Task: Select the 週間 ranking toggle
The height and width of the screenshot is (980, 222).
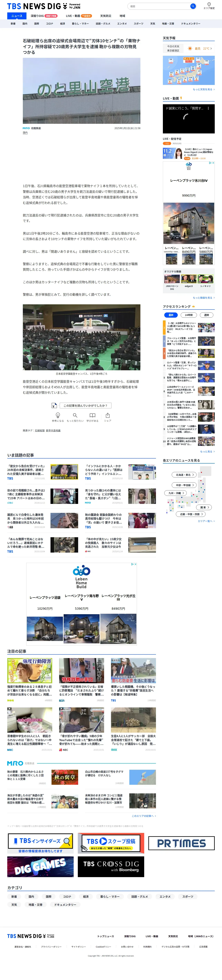Action: [x=206, y=315]
